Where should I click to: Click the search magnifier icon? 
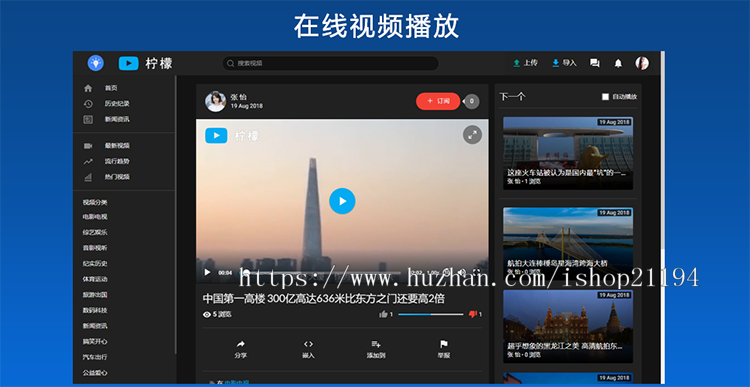(231, 63)
